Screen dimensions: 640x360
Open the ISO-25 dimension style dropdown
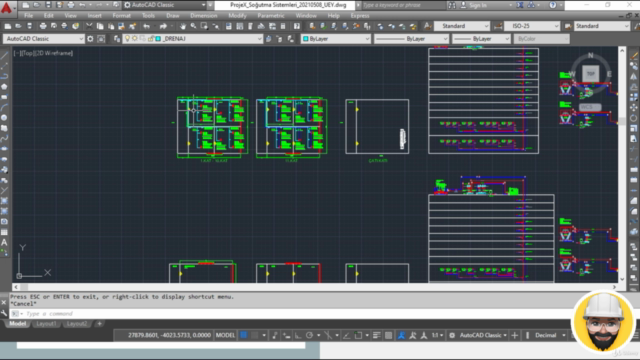point(532,26)
